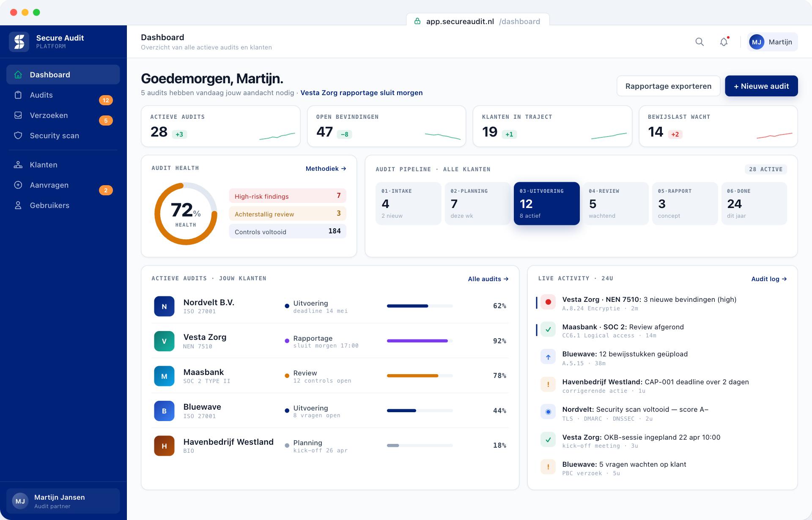
Task: Click the warning icon for Havenbedrijf Westland CAP-001
Action: click(x=548, y=384)
